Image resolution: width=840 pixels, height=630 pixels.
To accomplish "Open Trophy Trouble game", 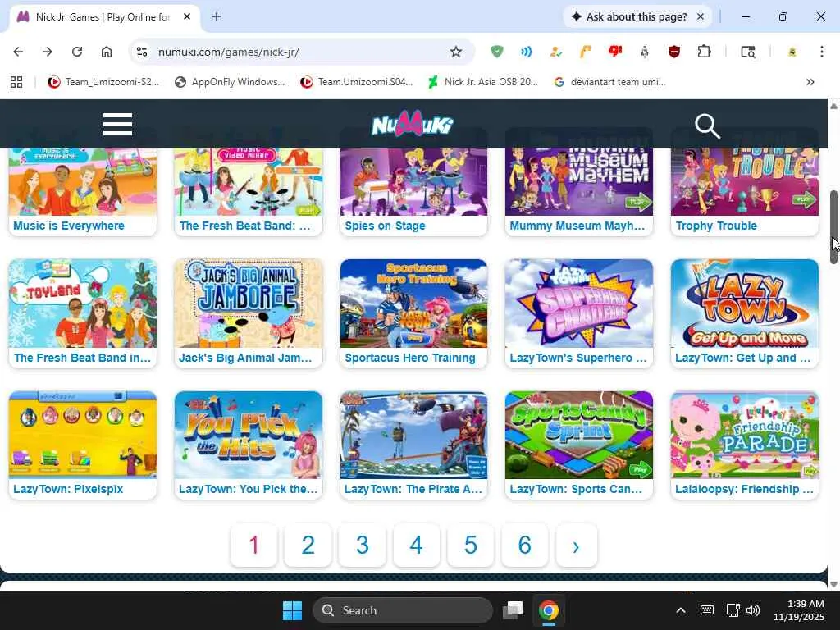I will pyautogui.click(x=745, y=191).
